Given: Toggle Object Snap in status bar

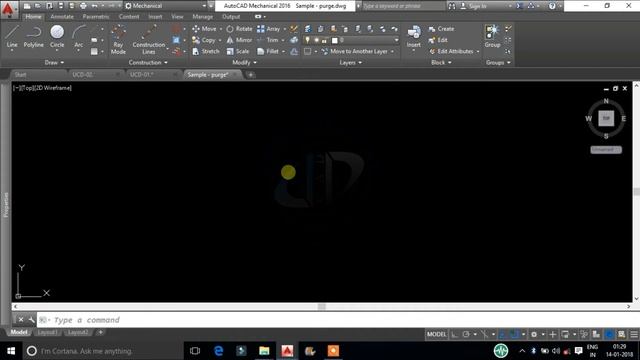Looking at the screenshot, I should point(515,334).
